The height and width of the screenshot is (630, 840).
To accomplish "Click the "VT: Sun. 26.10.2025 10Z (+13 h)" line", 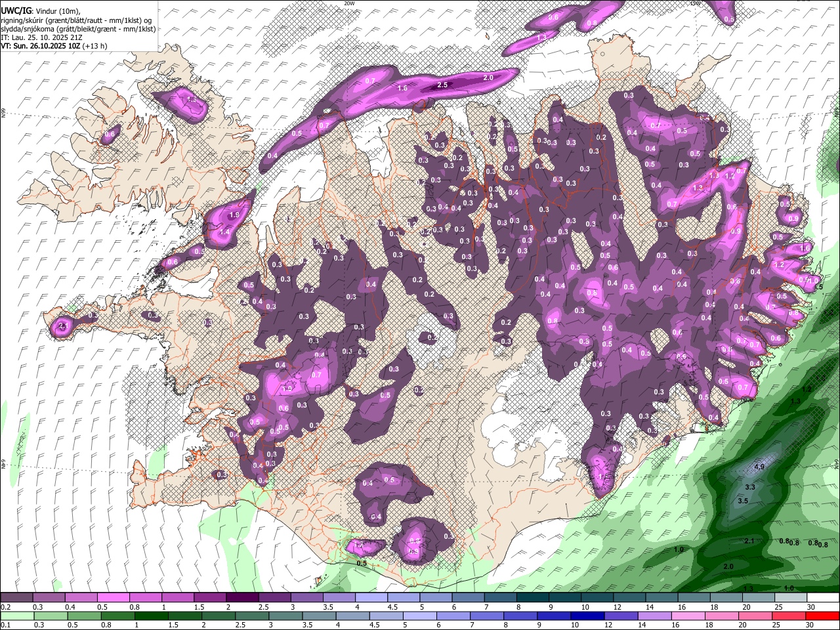I will [54, 46].
